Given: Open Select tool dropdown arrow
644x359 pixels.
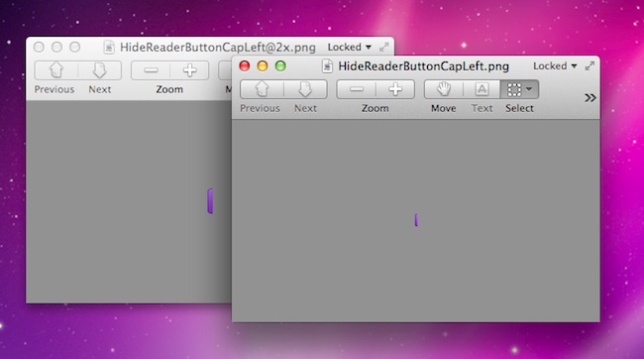Looking at the screenshot, I should [529, 89].
